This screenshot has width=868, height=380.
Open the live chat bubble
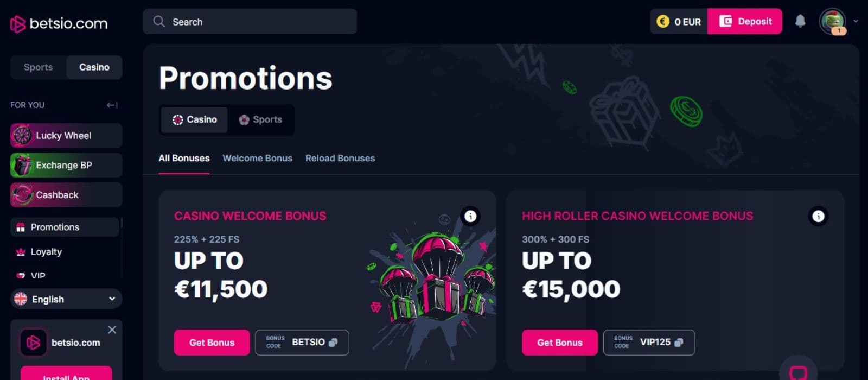798,371
